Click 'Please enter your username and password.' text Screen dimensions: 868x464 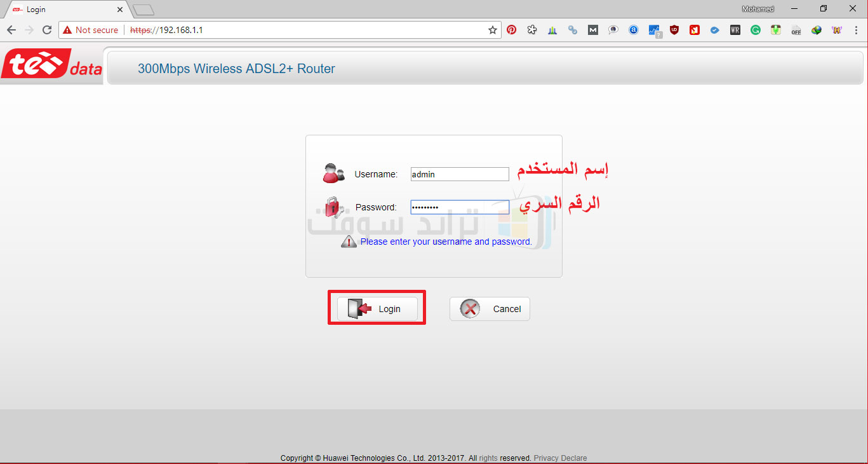point(446,242)
